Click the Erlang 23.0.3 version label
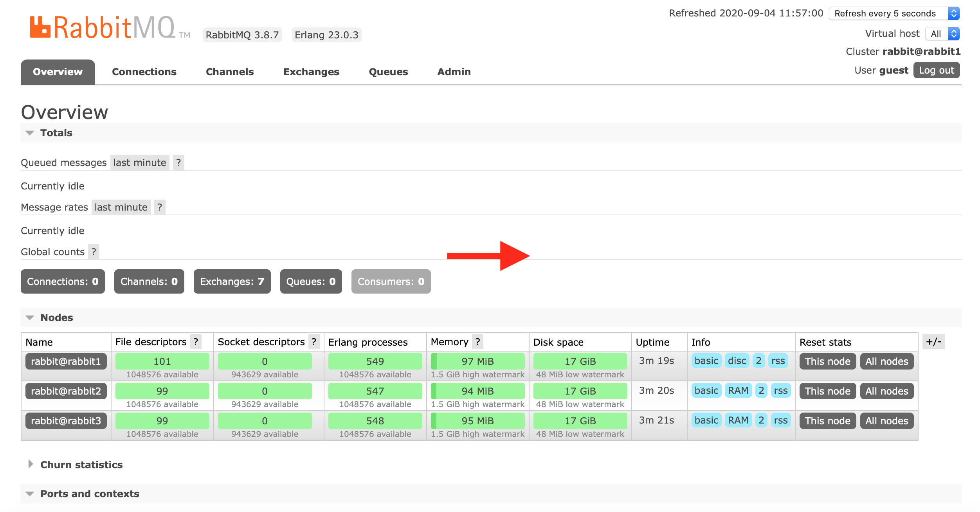The height and width of the screenshot is (512, 980). 326,35
